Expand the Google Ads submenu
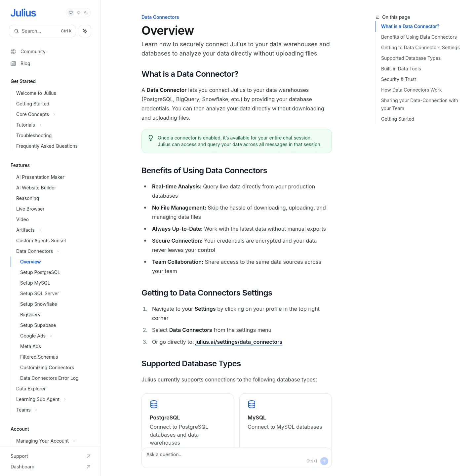 (x=51, y=336)
